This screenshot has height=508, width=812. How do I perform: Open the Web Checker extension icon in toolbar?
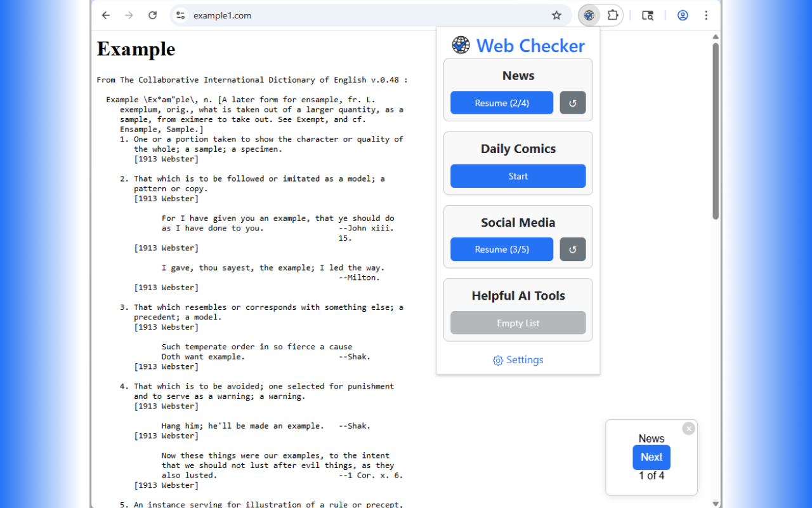point(589,15)
